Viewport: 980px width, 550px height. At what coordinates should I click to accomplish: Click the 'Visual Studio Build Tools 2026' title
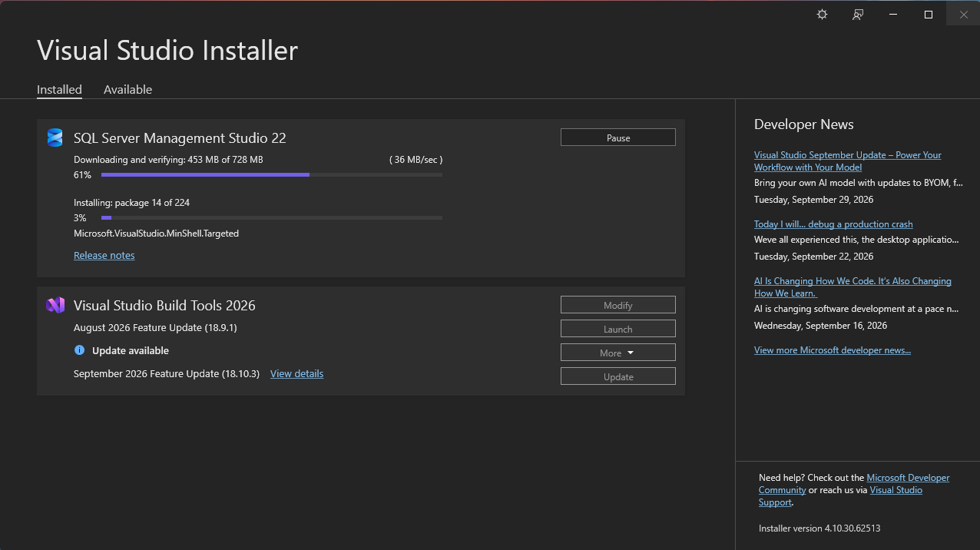tap(164, 306)
